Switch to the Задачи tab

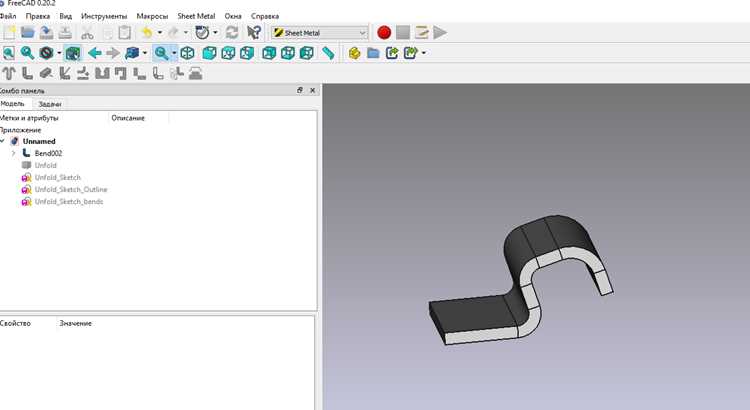coord(50,104)
